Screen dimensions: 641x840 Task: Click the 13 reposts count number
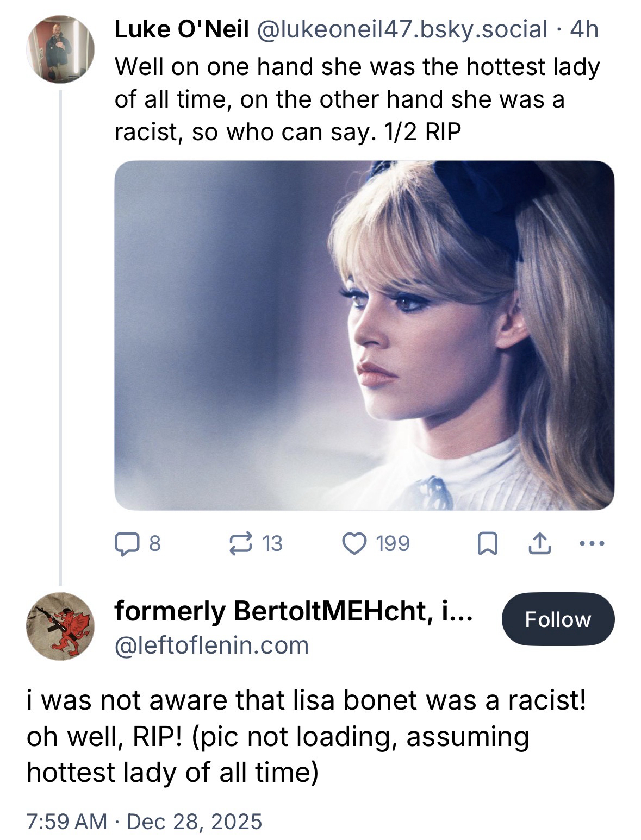pyautogui.click(x=272, y=544)
